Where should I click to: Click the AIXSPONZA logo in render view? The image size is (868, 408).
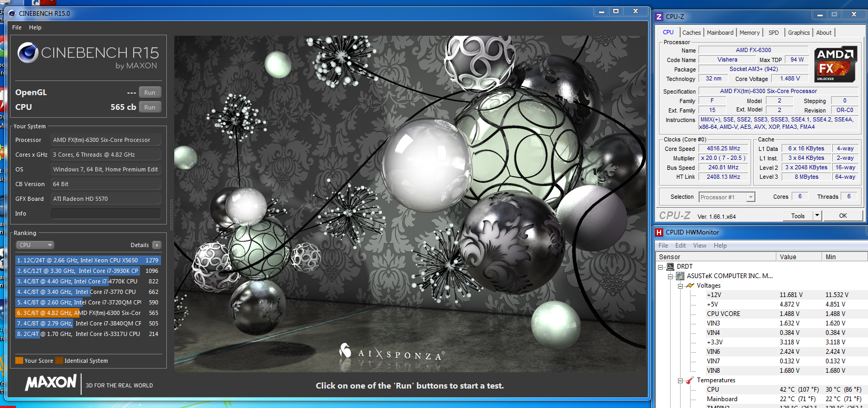(392, 352)
